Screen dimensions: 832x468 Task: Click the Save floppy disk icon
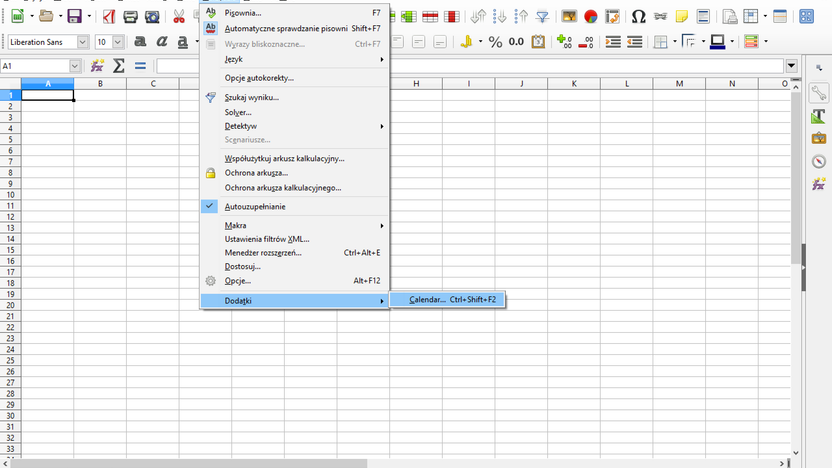click(x=74, y=16)
